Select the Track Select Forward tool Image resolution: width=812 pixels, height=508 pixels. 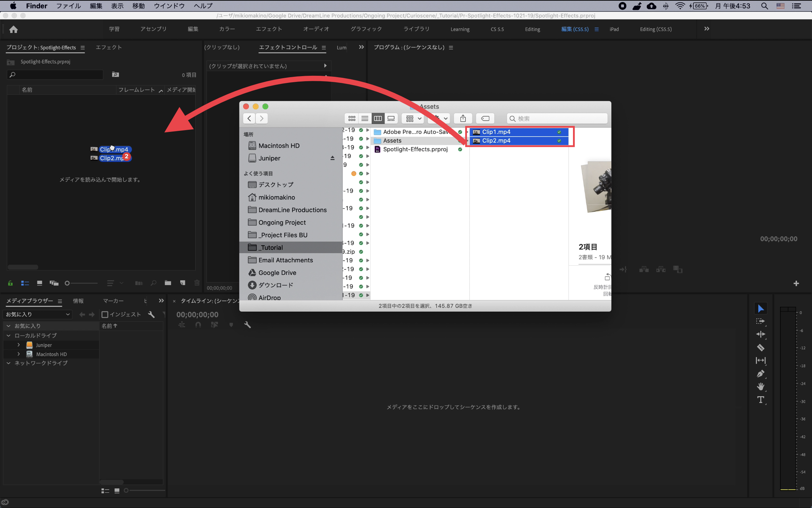[761, 321]
